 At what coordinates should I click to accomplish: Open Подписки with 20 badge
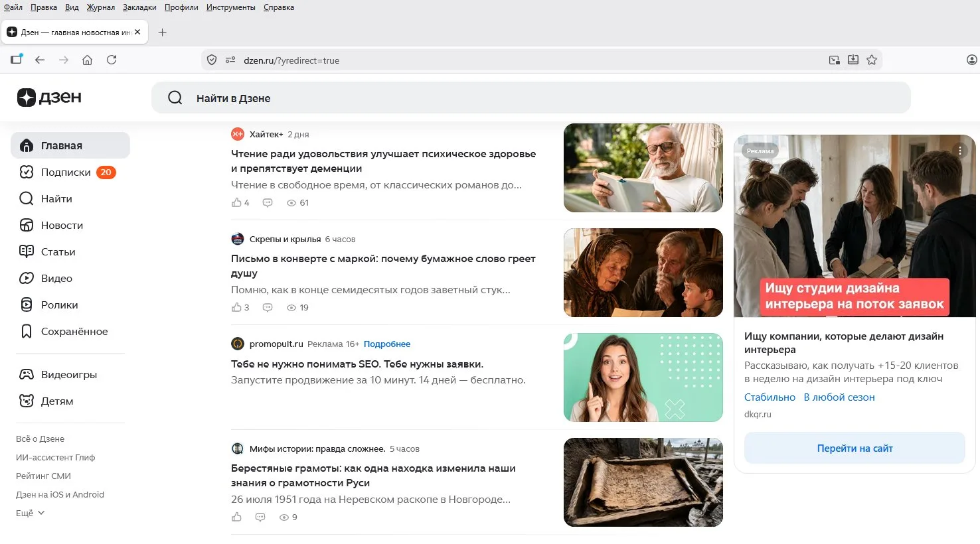pyautogui.click(x=70, y=172)
